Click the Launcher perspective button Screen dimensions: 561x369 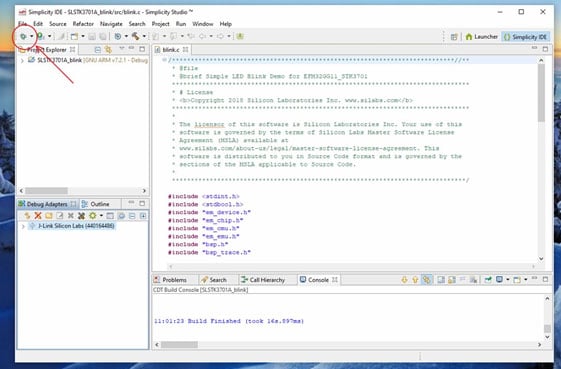481,37
